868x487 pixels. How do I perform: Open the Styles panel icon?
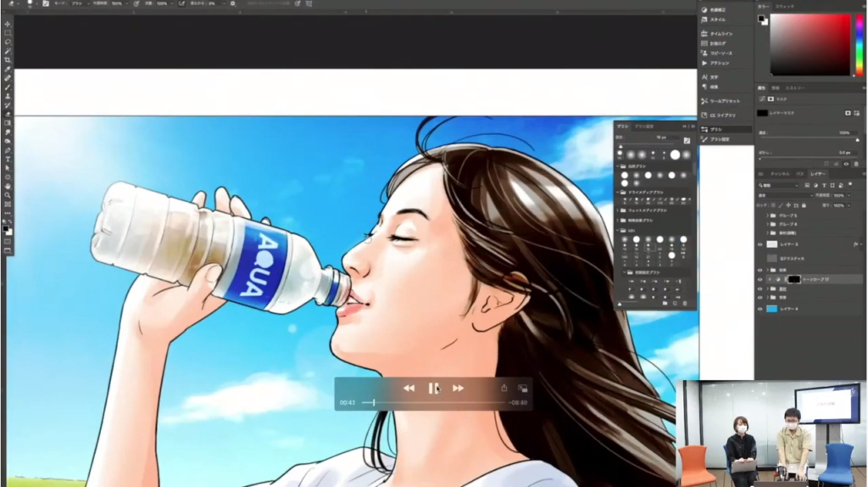tap(704, 20)
